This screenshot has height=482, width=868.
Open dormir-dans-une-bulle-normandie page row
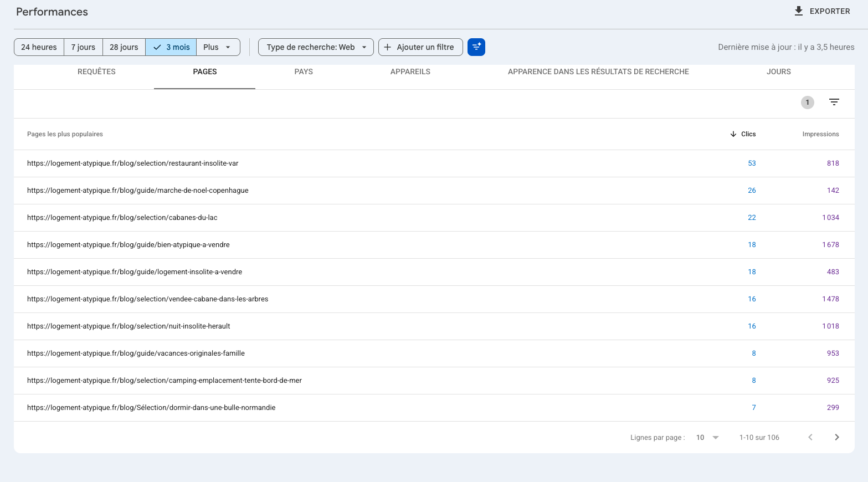coord(434,408)
